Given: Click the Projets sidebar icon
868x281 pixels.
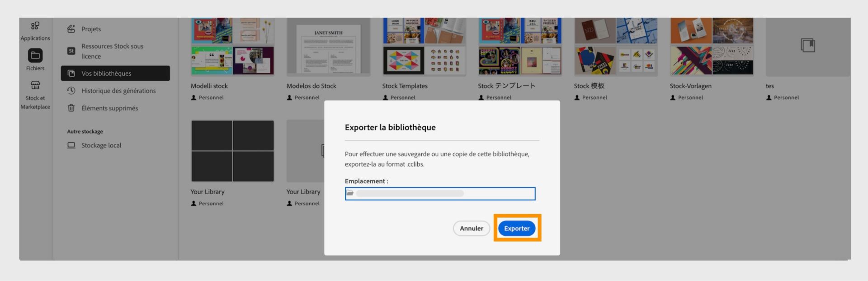Looking at the screenshot, I should coord(71,29).
